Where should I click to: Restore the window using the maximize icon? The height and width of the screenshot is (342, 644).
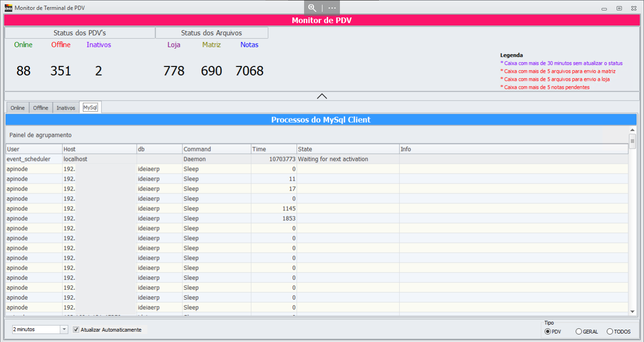[619, 8]
